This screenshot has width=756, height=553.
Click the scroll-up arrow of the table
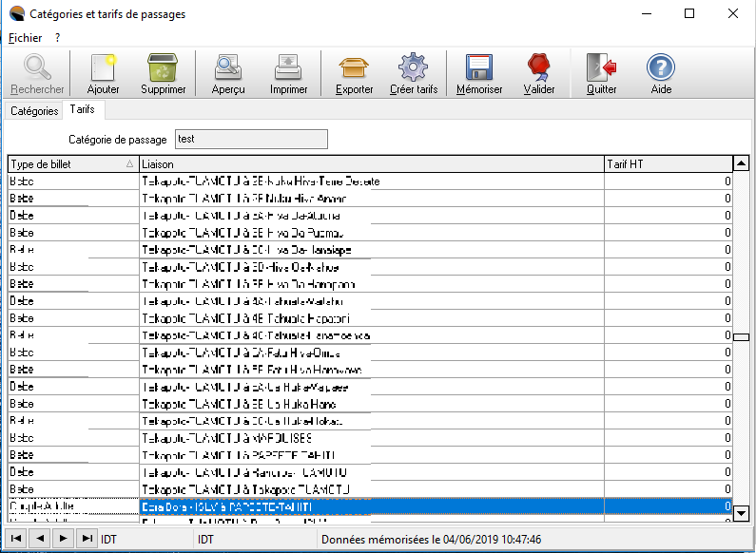[x=742, y=163]
